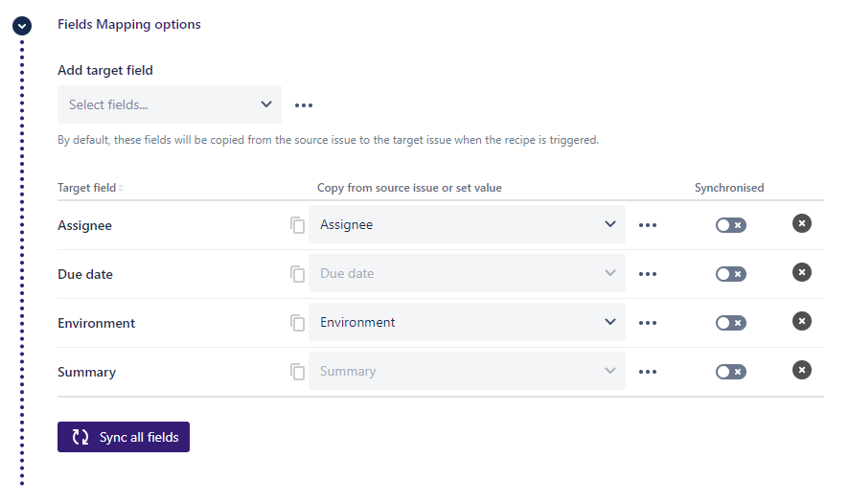The width and height of the screenshot is (849, 504).
Task: Enable synchronisation for Assignee
Action: pos(730,225)
